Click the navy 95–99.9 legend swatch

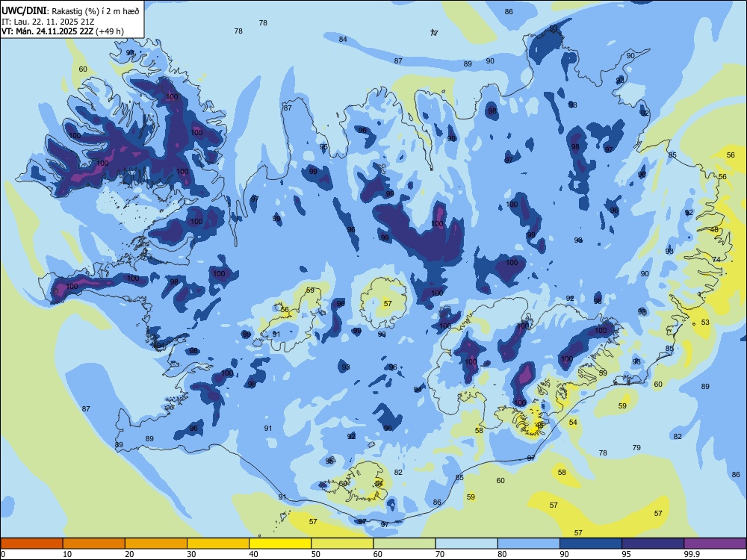click(x=653, y=544)
